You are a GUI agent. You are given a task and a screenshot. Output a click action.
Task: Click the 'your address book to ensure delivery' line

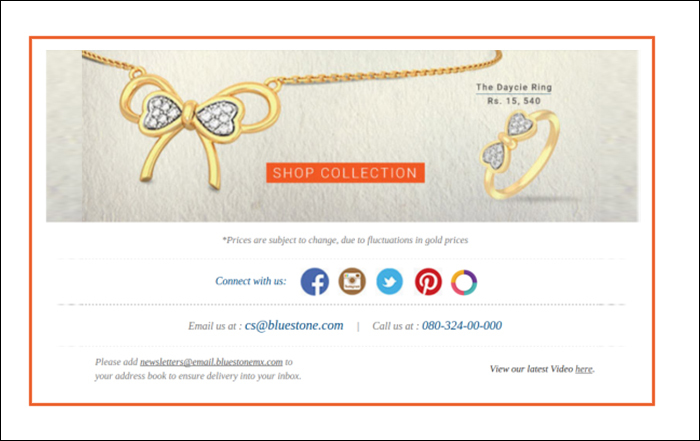[x=198, y=376]
